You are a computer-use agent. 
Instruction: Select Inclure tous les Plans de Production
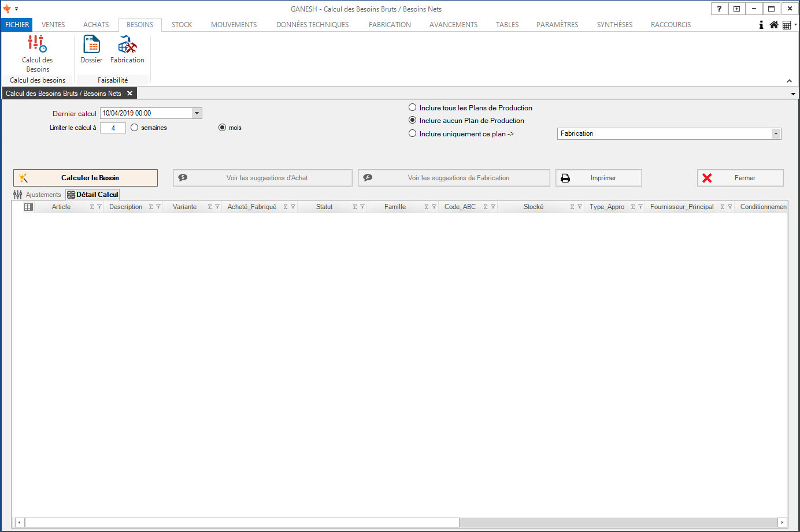pos(413,107)
